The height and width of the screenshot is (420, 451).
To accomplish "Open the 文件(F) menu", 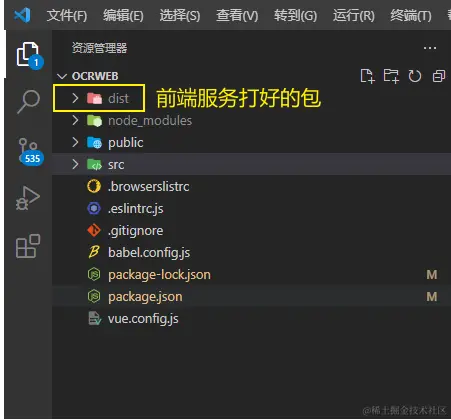I will [67, 15].
